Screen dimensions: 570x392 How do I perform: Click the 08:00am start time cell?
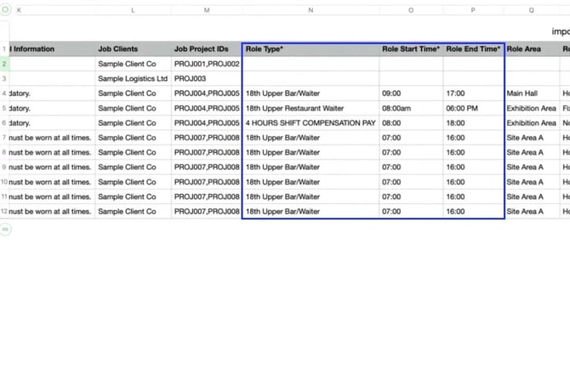pyautogui.click(x=411, y=108)
